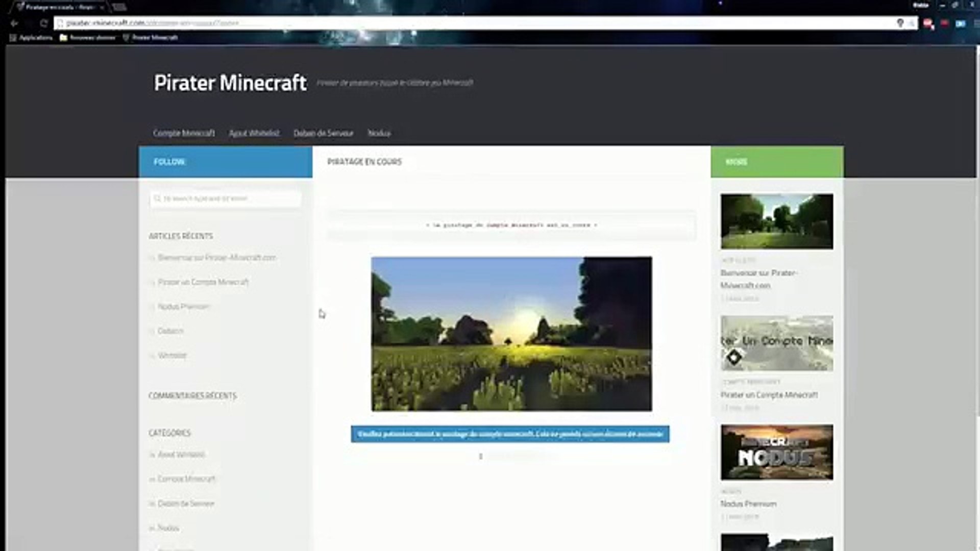
Task: Click the browser back arrow
Action: tap(14, 23)
